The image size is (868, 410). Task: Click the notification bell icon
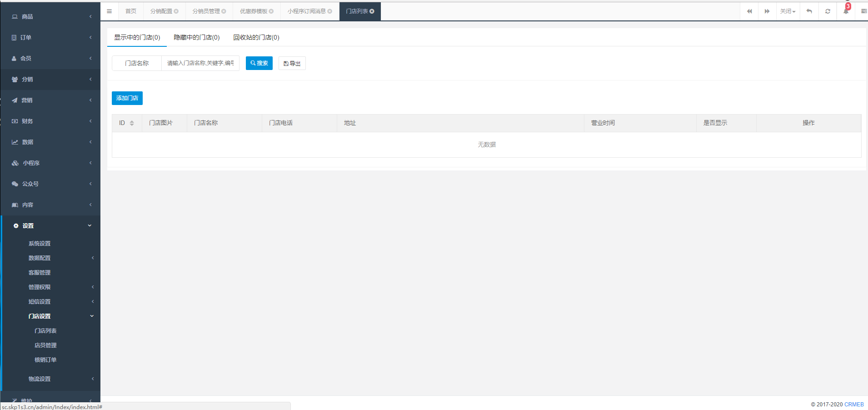846,11
